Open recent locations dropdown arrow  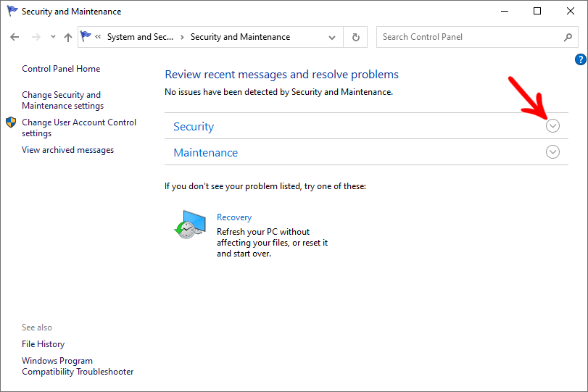coord(53,37)
